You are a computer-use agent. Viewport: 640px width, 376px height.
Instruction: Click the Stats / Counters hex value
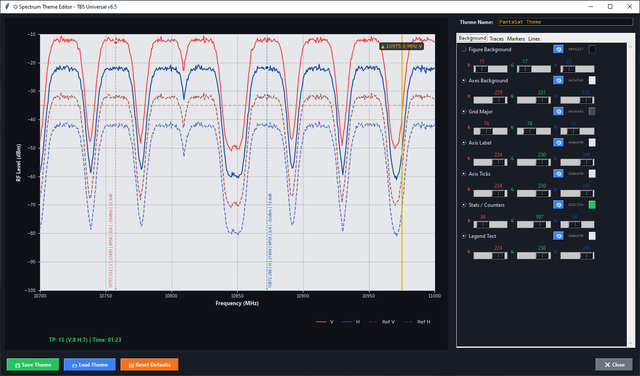[576, 205]
